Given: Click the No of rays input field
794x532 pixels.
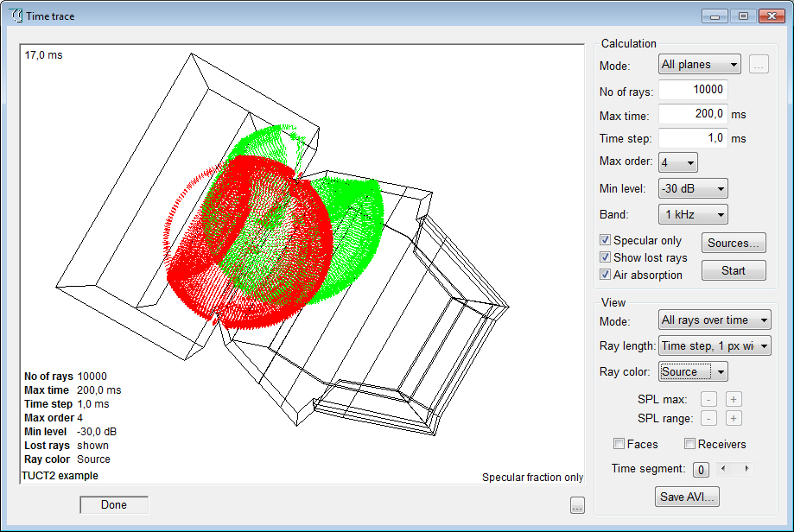Looking at the screenshot, I should tap(693, 90).
